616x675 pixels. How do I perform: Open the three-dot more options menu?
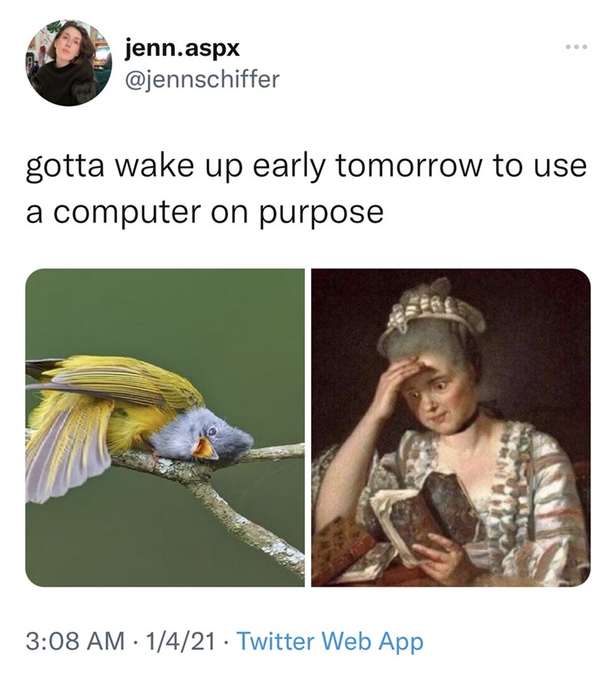tap(576, 46)
